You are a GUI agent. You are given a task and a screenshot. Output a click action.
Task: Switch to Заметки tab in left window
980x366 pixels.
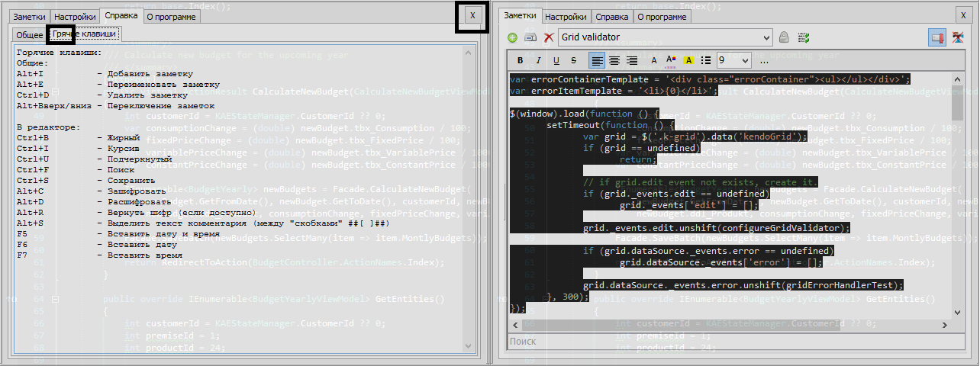[29, 16]
